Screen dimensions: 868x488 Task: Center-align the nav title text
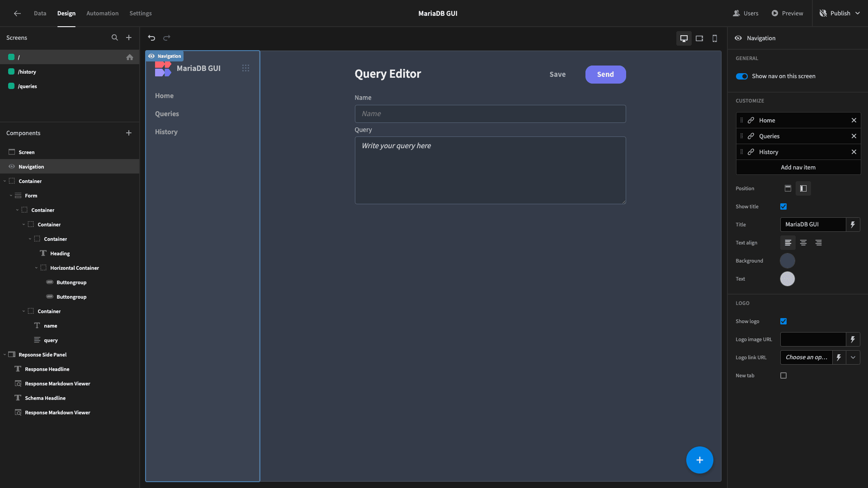tap(803, 243)
